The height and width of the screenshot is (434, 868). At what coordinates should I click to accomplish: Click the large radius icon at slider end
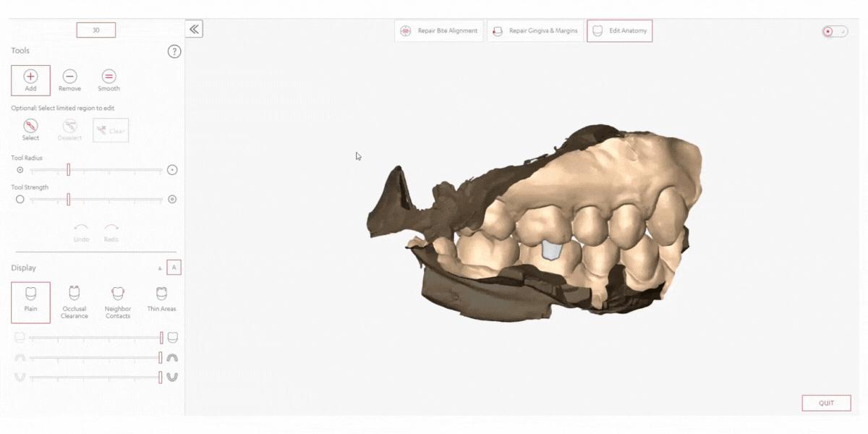172,170
